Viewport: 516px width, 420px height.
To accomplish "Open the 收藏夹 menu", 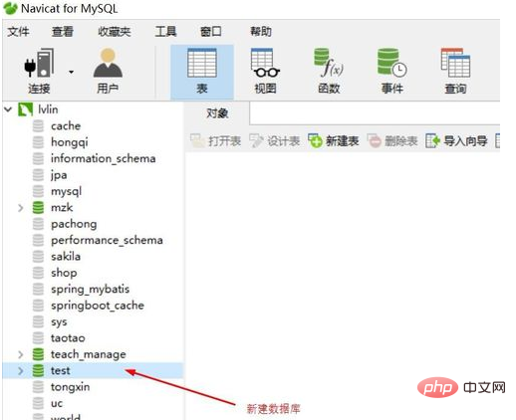I will pyautogui.click(x=115, y=32).
